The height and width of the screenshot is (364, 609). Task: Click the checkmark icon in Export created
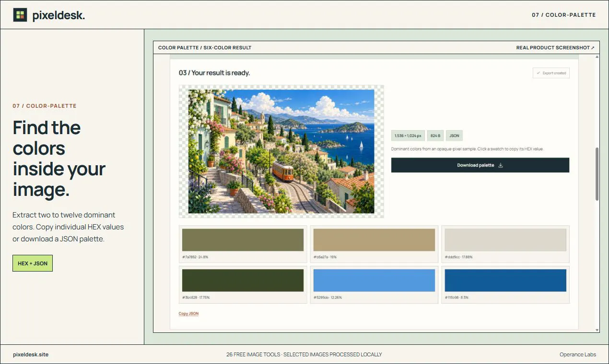pos(539,73)
